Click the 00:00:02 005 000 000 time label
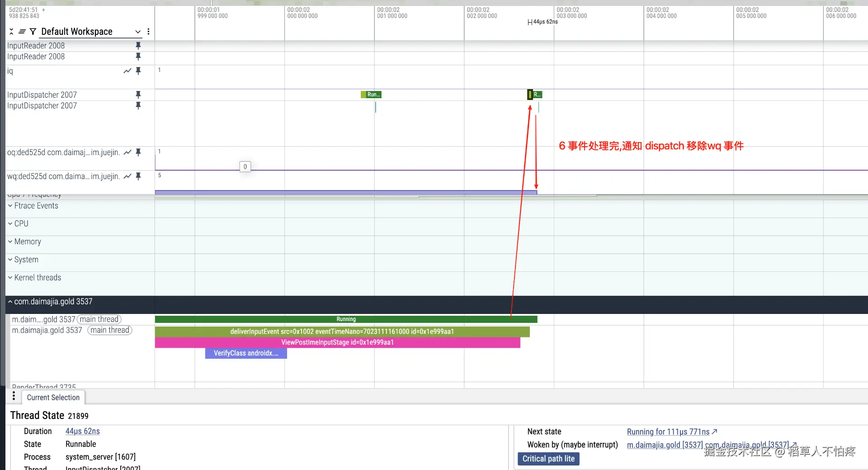 pyautogui.click(x=751, y=13)
